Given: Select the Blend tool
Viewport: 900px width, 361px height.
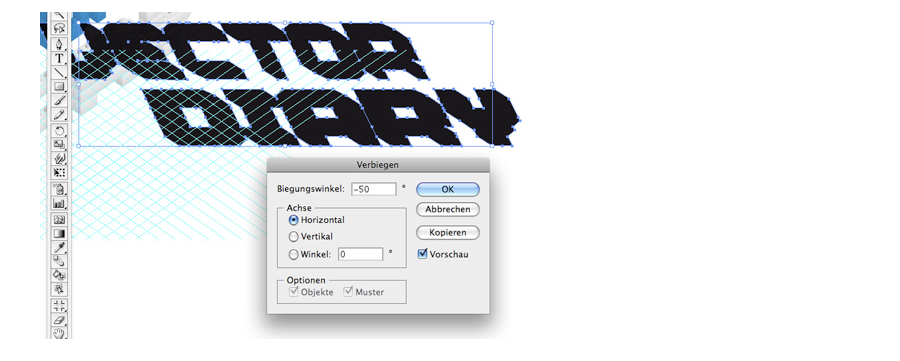Looking at the screenshot, I should pos(60,262).
